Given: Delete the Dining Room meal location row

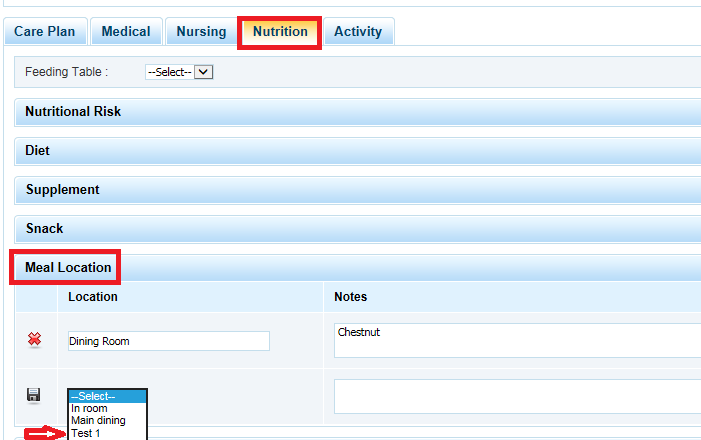Looking at the screenshot, I should pos(34,341).
